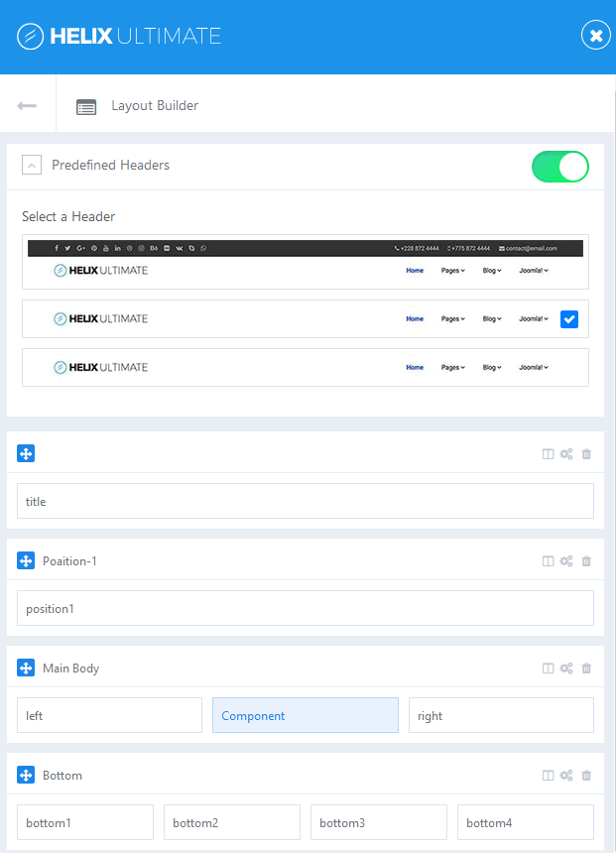Open column layout options for the title row
This screenshot has width=616, height=853.
(x=548, y=453)
